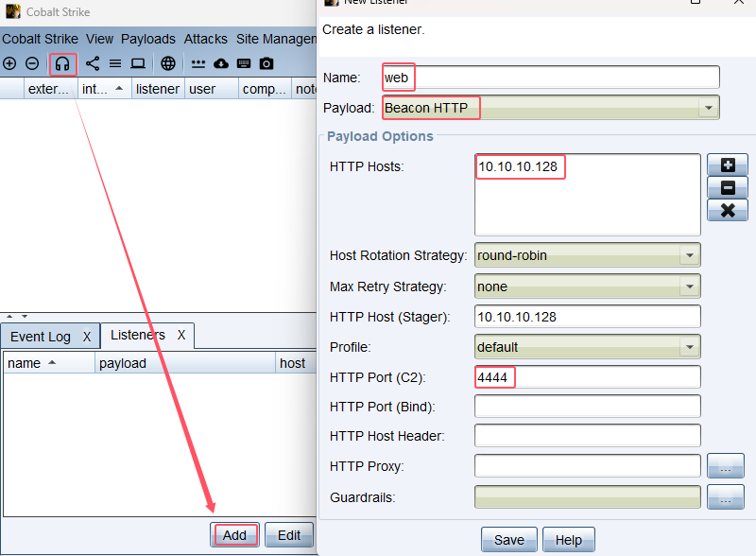The width and height of the screenshot is (756, 556).
Task: Remove host with the minus button
Action: coord(727,188)
